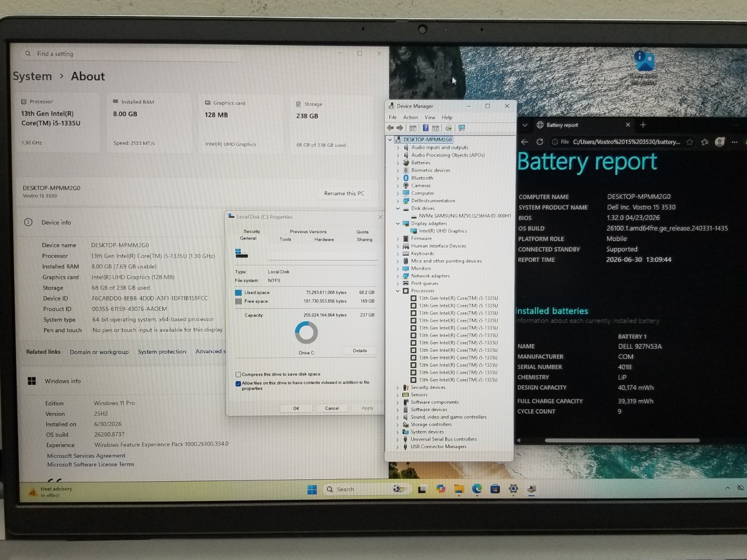Screen dimensions: 747x560
Task: Click the drive label text field in Properties
Action: pos(323,255)
